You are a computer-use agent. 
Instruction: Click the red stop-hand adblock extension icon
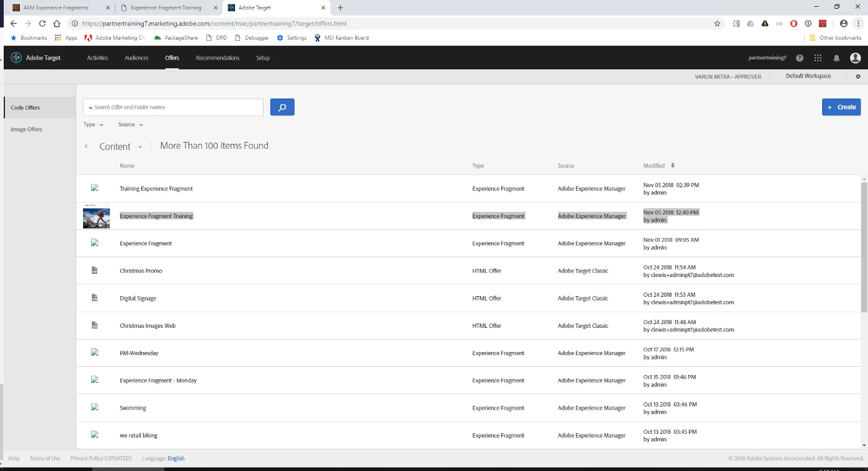(x=794, y=24)
